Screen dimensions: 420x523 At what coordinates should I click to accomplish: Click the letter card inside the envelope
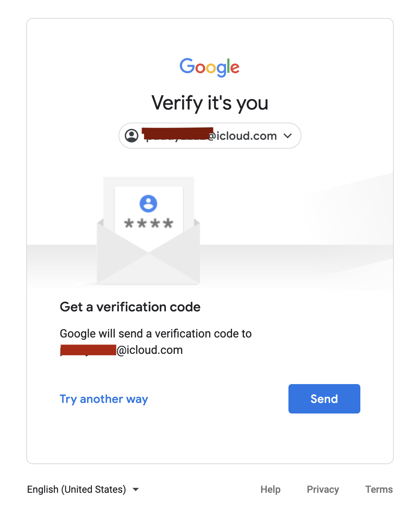pyautogui.click(x=149, y=212)
